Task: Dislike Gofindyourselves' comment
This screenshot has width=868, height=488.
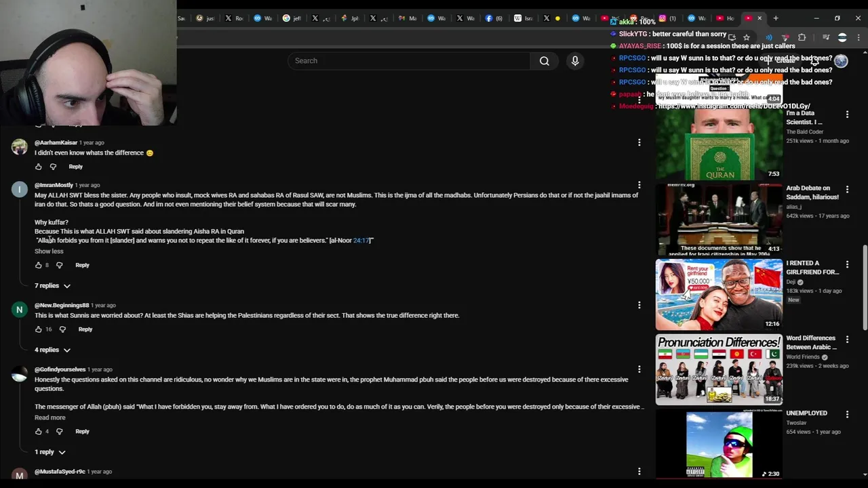Action: click(x=60, y=431)
